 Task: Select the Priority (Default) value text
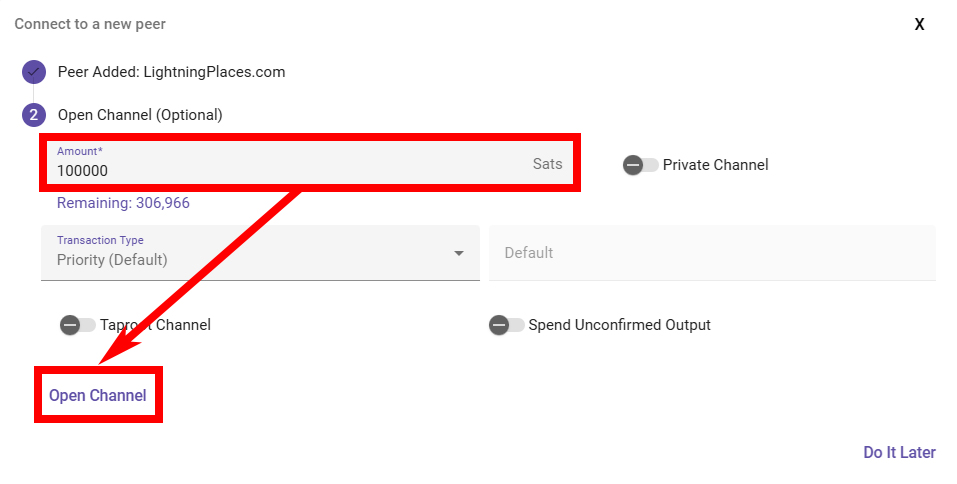pos(112,260)
